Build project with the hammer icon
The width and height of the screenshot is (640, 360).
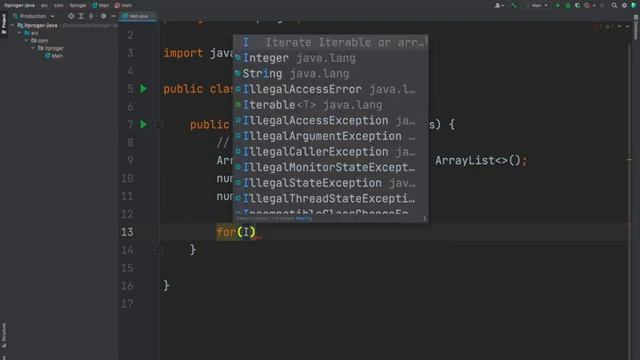[514, 5]
